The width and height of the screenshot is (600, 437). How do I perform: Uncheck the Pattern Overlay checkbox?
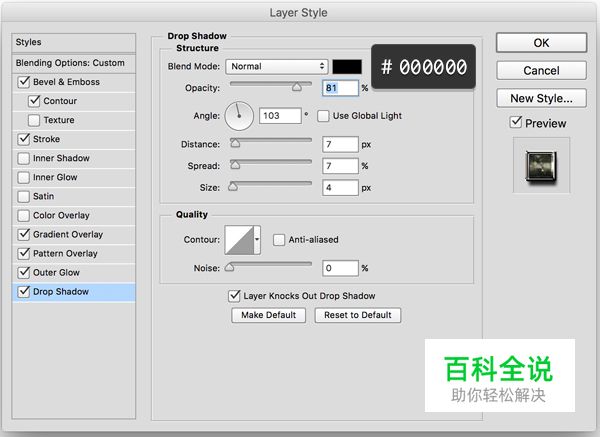(24, 253)
